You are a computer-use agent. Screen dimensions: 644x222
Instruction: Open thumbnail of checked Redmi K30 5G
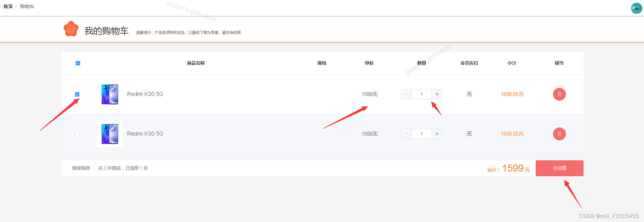[x=110, y=94]
